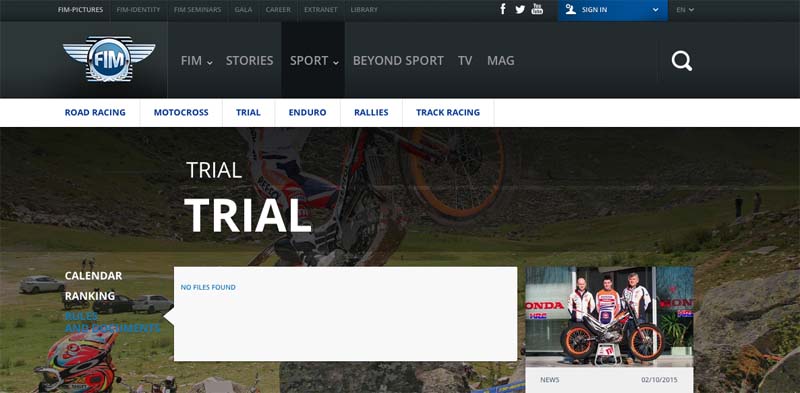This screenshot has height=393, width=800.
Task: Go to FIM-PICTURES in top bar
Action: [80, 10]
